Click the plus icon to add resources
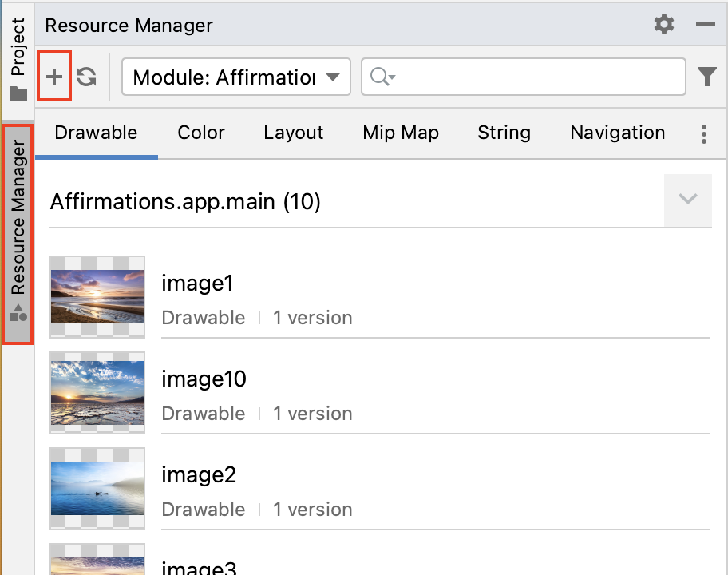This screenshot has width=728, height=575. (54, 77)
